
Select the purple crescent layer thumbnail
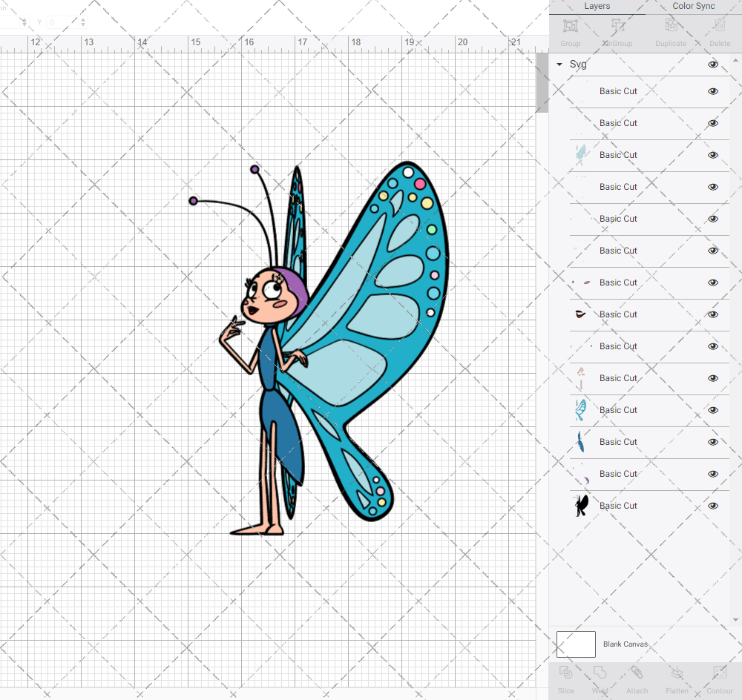click(x=581, y=474)
